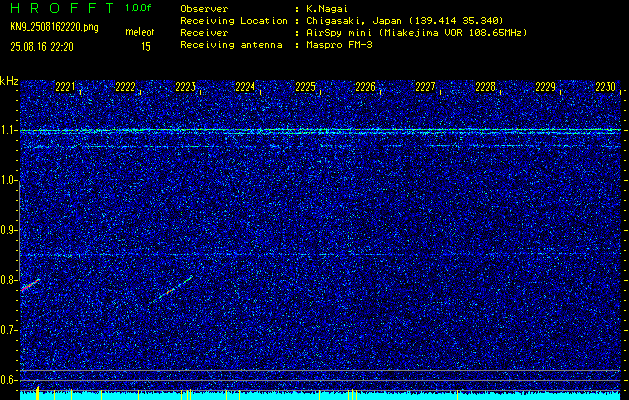Click the meteor count label
The height and width of the screenshot is (400, 629).
(x=140, y=32)
